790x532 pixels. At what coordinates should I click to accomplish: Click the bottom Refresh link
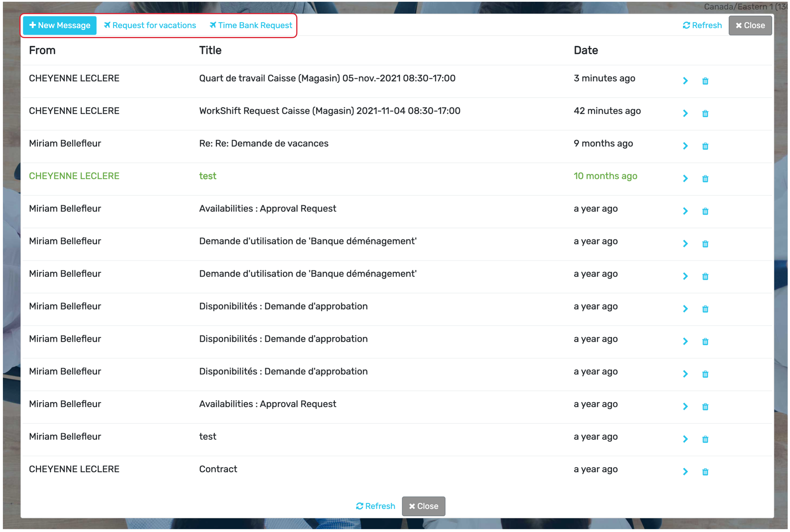click(x=375, y=506)
